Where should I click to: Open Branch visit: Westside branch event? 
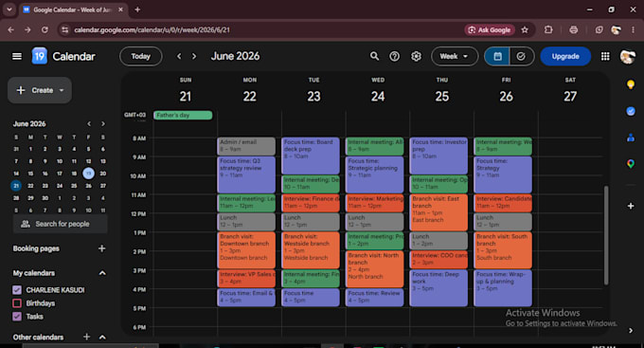point(310,250)
